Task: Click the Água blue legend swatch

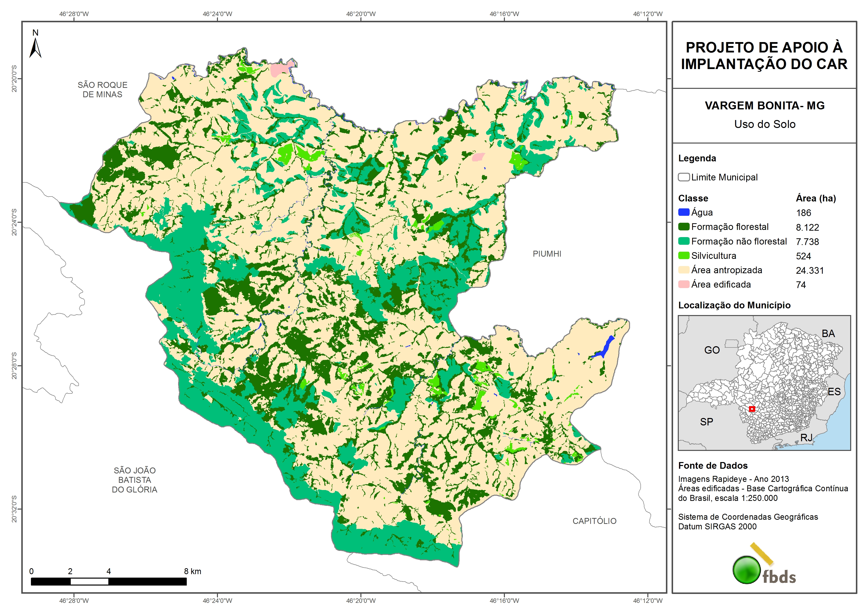Action: 683,212
